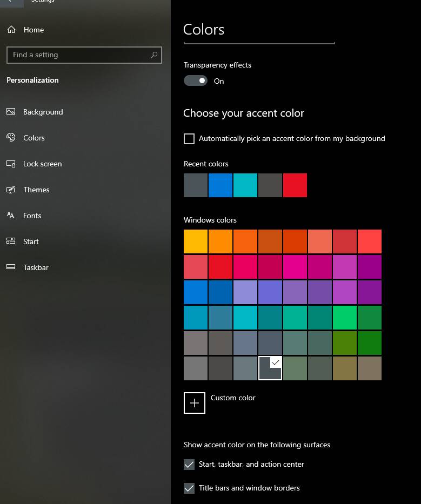This screenshot has height=504, width=421.
Task: Click the Fonts letter icon
Action: tap(11, 215)
